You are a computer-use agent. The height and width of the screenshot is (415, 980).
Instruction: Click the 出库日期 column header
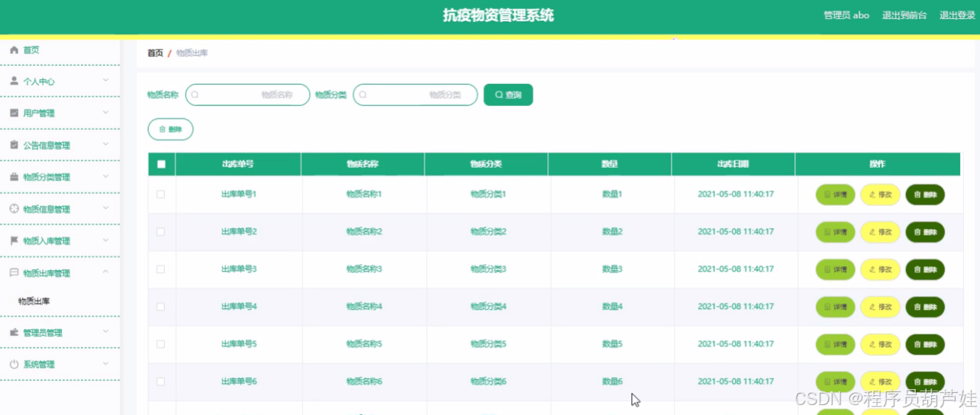tap(733, 164)
